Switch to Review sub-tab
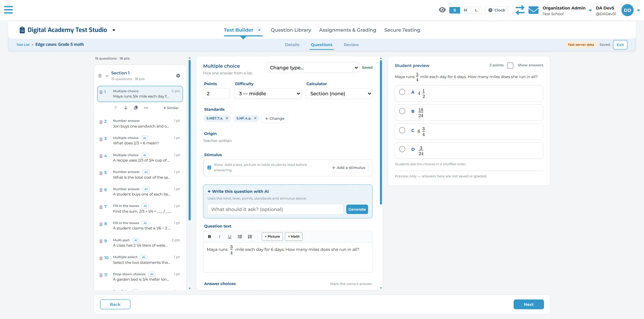644x319 pixels. coord(351,45)
